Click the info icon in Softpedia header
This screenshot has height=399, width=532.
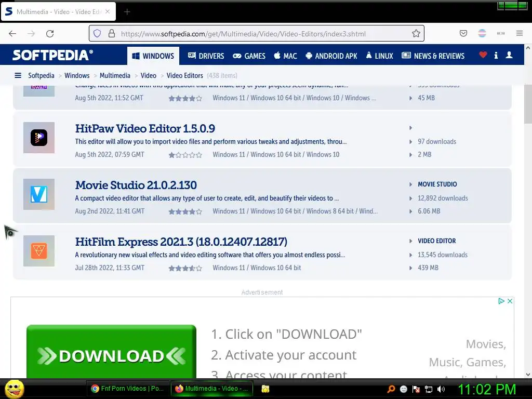pyautogui.click(x=496, y=55)
